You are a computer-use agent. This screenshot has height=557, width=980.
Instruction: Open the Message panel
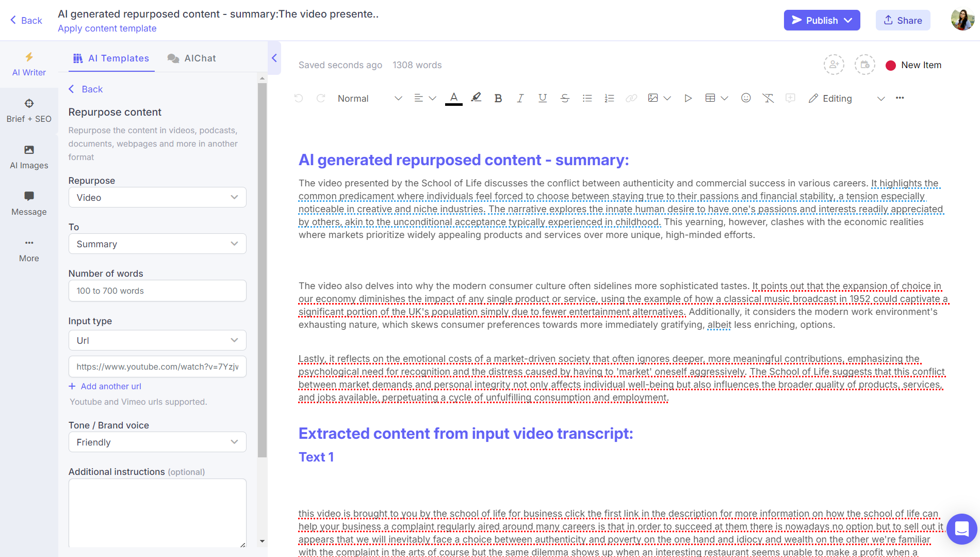click(28, 202)
